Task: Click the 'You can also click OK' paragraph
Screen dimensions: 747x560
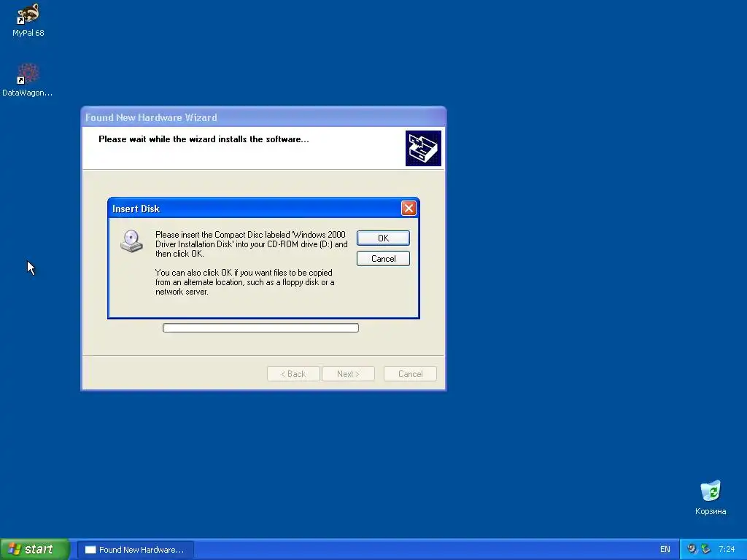Action: point(244,282)
